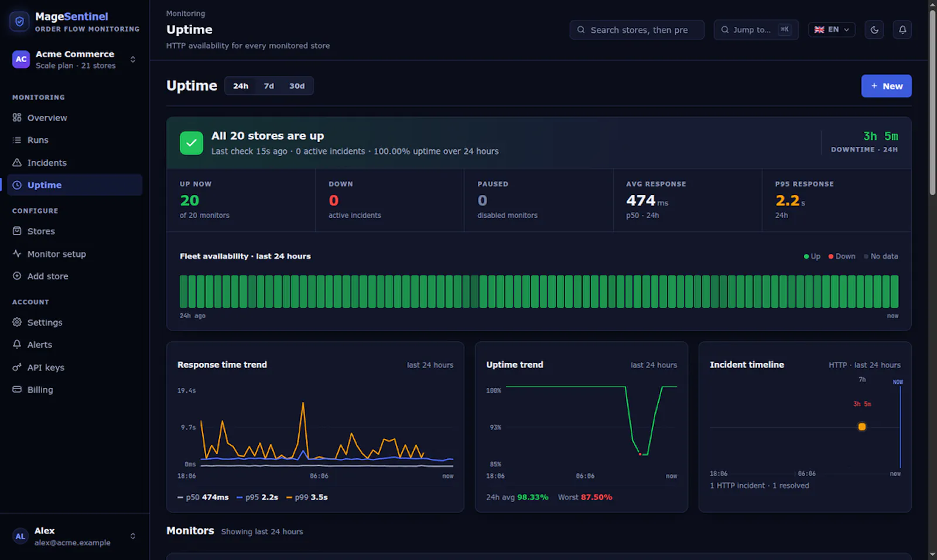Image resolution: width=937 pixels, height=560 pixels.
Task: Click the Up legend green dot
Action: [806, 256]
